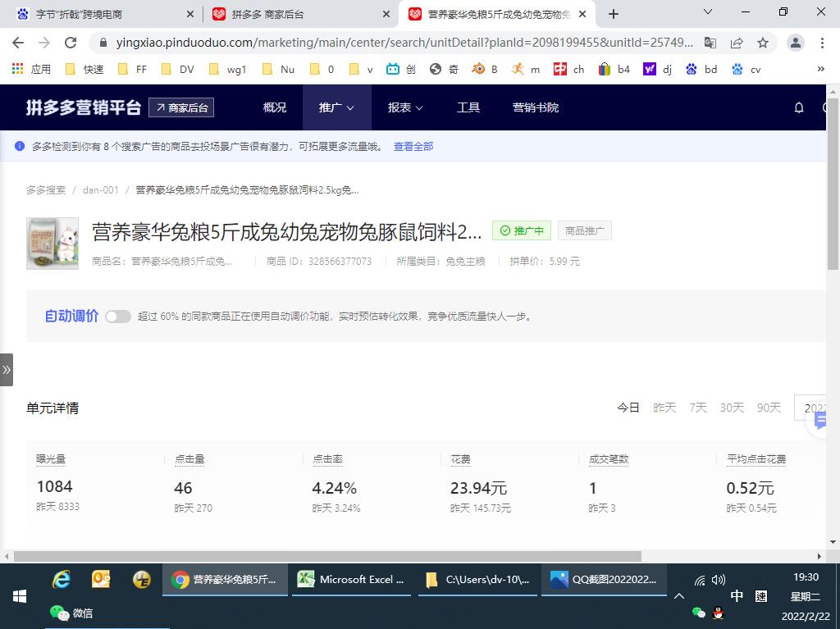The image size is (840, 629).
Task: Switch to the 字节折戟跨境电商 browser tab
Action: (x=104, y=15)
